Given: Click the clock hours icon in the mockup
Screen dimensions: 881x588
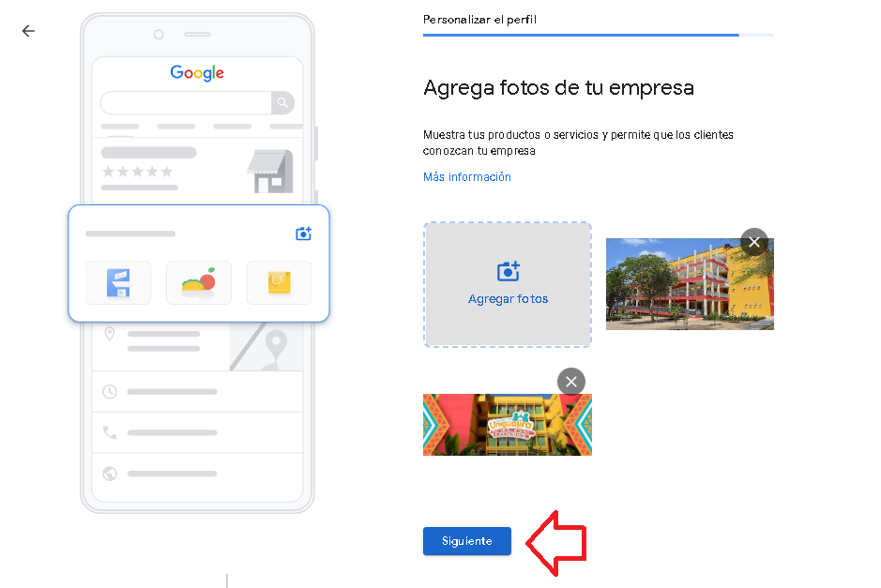Looking at the screenshot, I should [x=110, y=391].
